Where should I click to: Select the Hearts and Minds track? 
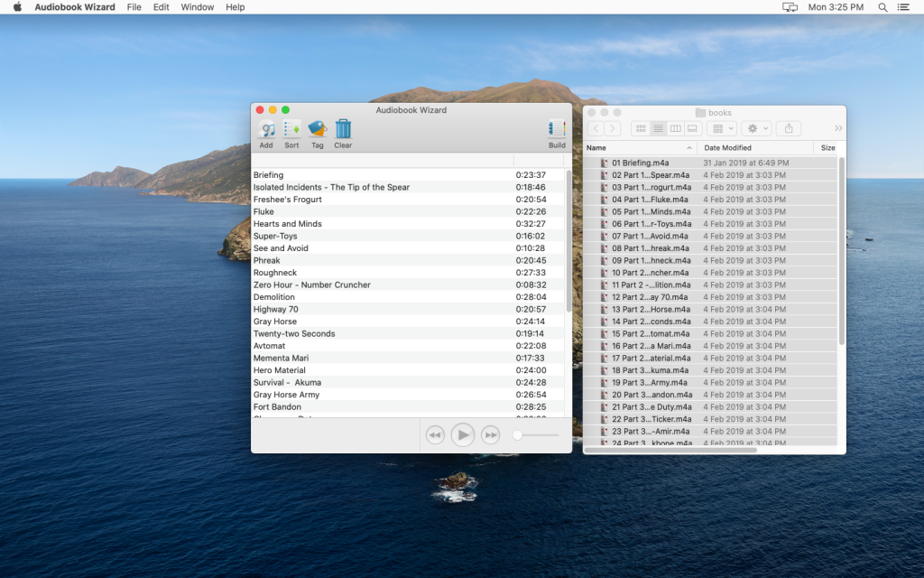click(x=407, y=224)
